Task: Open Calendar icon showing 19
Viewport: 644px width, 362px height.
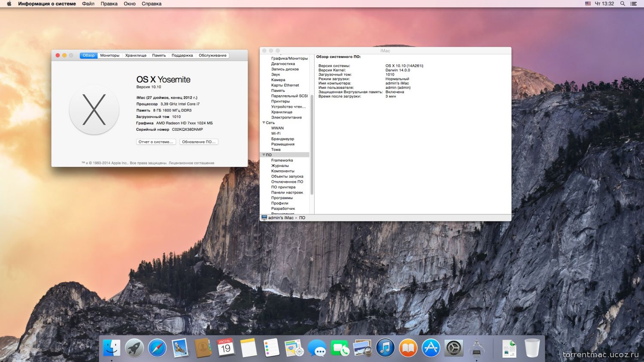Action: (225, 348)
